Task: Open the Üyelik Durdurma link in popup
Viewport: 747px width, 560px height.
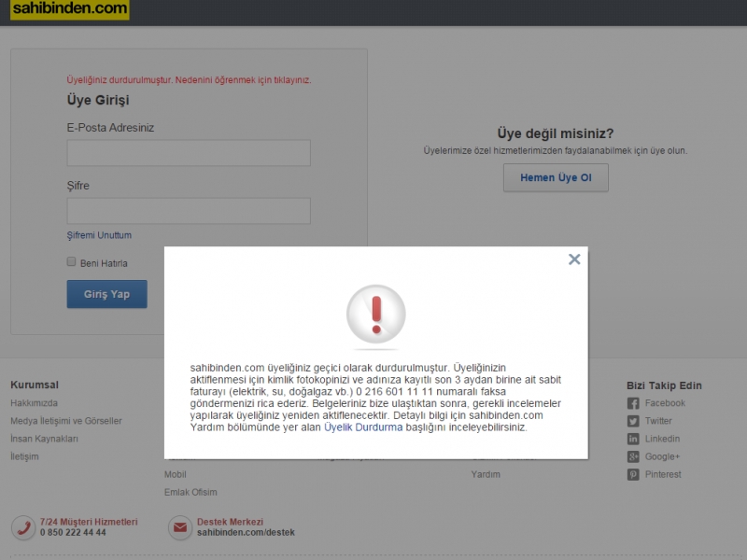Action: click(x=363, y=427)
